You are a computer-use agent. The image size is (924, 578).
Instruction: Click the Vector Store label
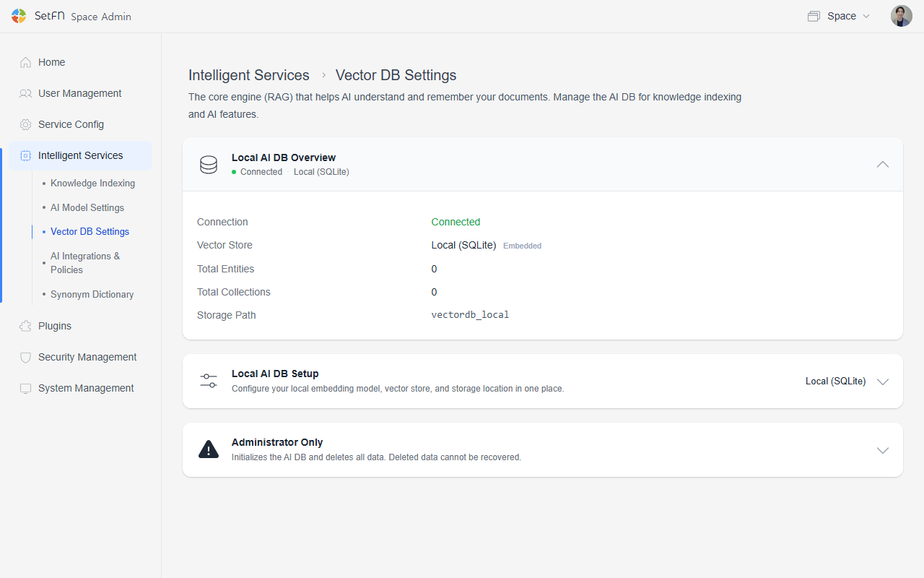[225, 245]
